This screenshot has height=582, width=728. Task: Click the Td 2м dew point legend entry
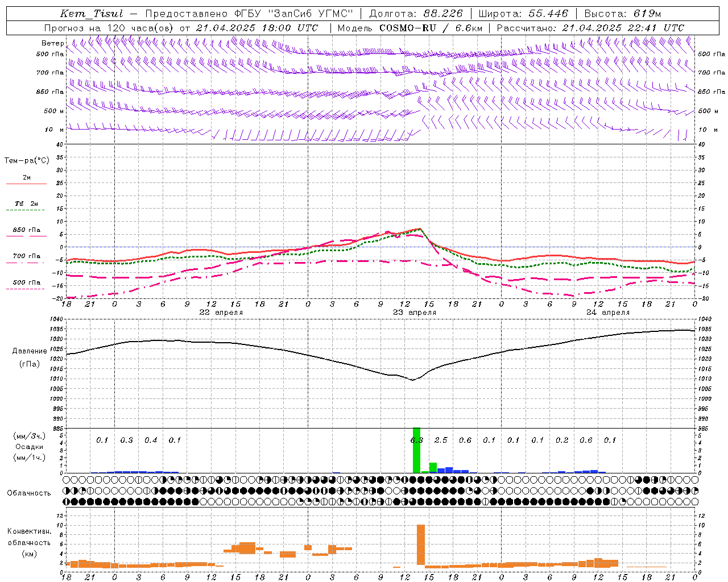coord(27,203)
